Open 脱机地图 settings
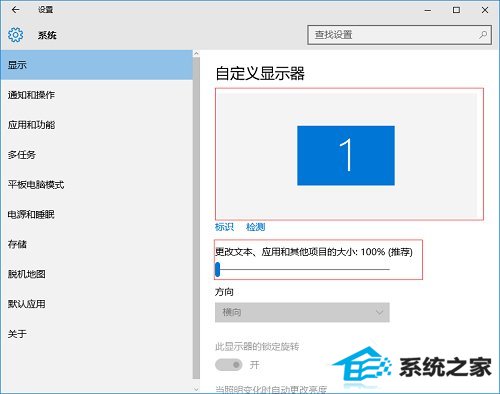Image resolution: width=500 pixels, height=394 pixels. tap(97, 274)
